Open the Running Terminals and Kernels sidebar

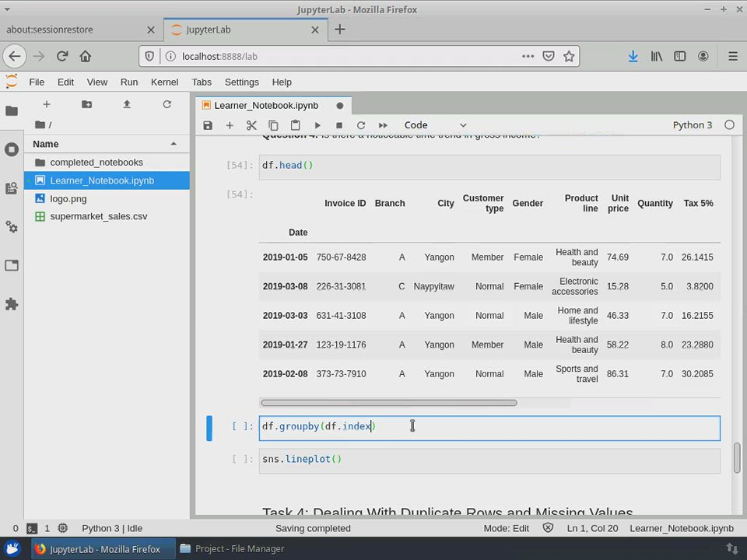coord(12,149)
